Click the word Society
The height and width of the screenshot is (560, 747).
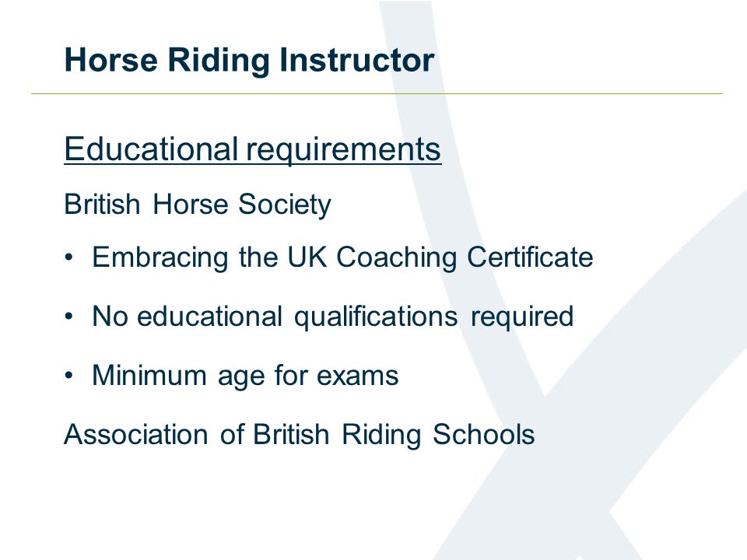tap(285, 205)
